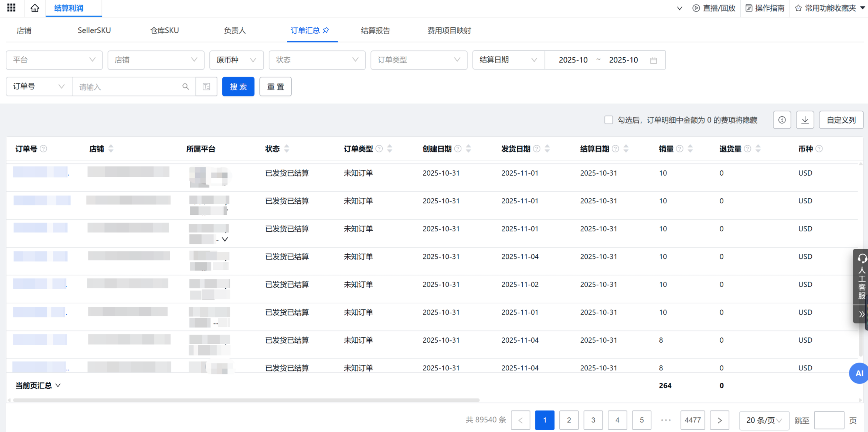This screenshot has height=432, width=868.
Task: Change the 20 条/页 page size dropdown
Action: [764, 420]
